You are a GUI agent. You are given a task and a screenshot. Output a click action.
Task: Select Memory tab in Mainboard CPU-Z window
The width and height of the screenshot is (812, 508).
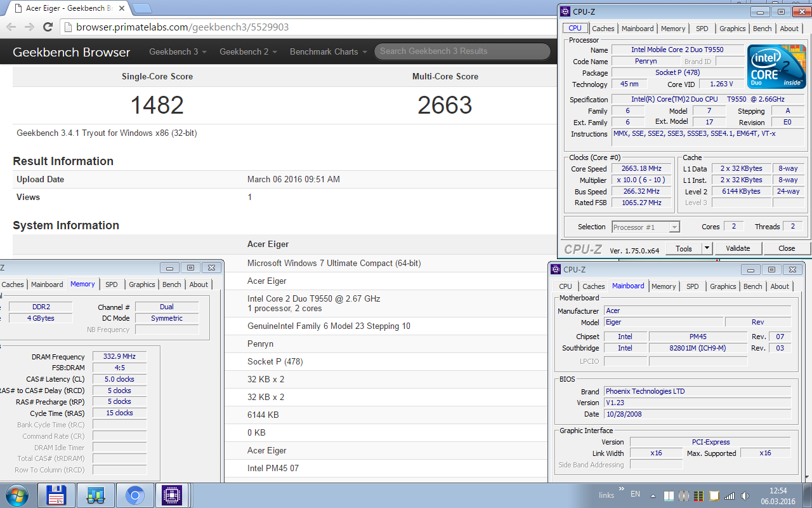[664, 286]
